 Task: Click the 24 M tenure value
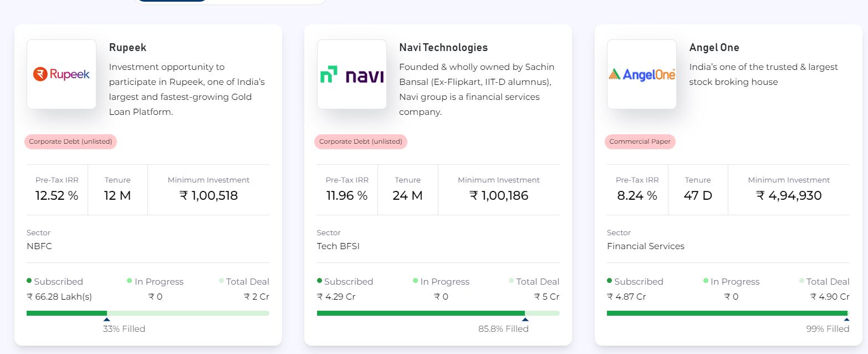408,195
